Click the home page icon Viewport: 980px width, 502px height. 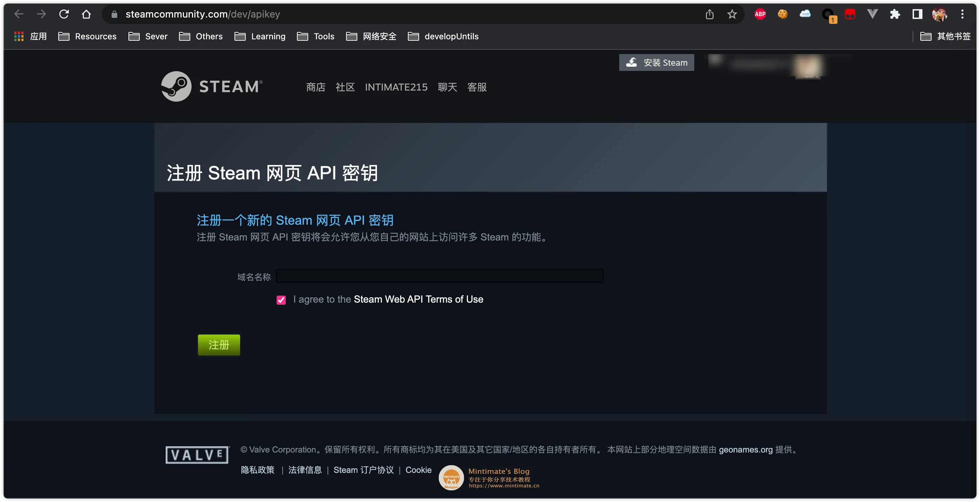click(x=86, y=14)
